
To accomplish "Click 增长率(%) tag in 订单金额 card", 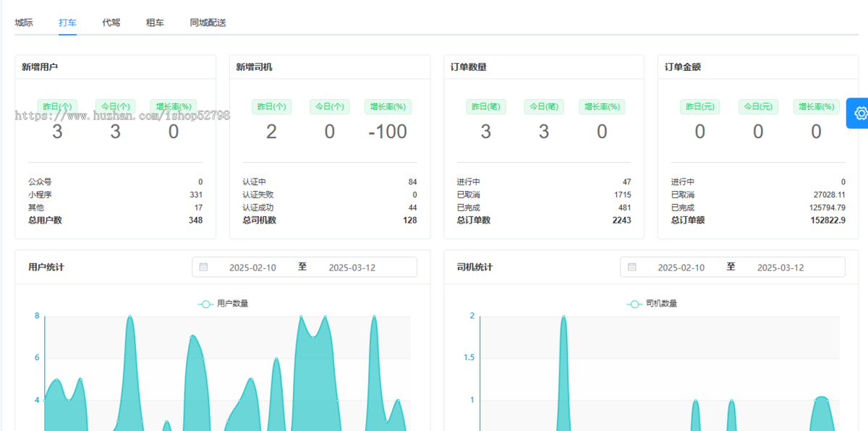I will (x=816, y=107).
